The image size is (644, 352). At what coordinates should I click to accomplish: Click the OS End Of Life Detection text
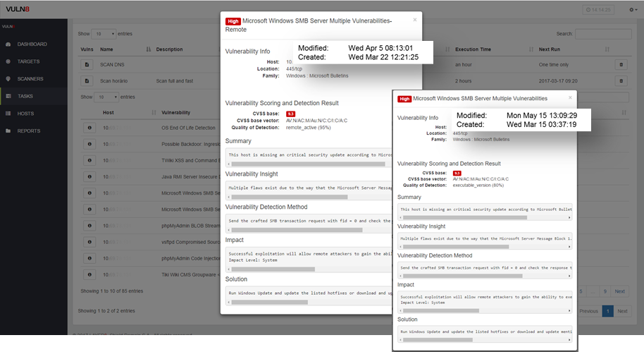click(x=188, y=128)
